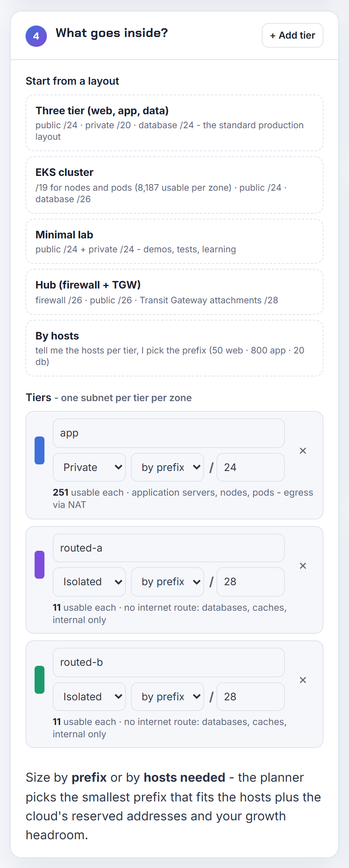This screenshot has width=349, height=868.
Task: Click the purple color swatch for routed-a
Action: (40, 565)
